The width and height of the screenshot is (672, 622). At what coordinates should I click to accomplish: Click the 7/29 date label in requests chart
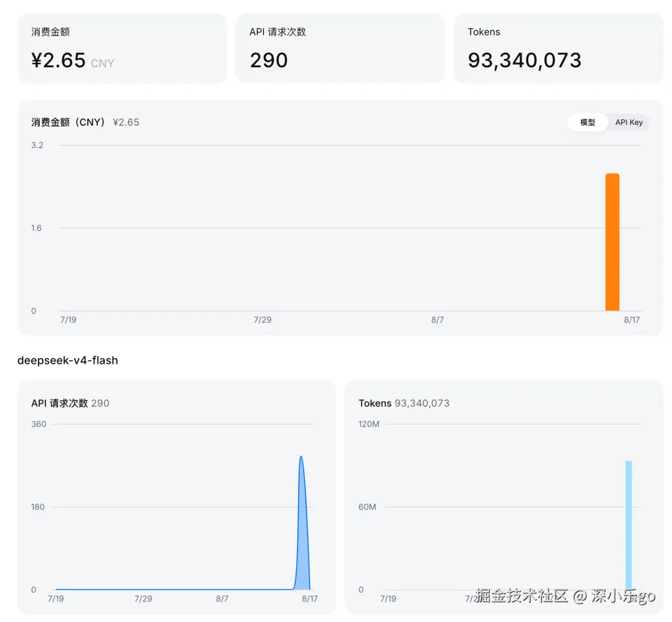[143, 599]
